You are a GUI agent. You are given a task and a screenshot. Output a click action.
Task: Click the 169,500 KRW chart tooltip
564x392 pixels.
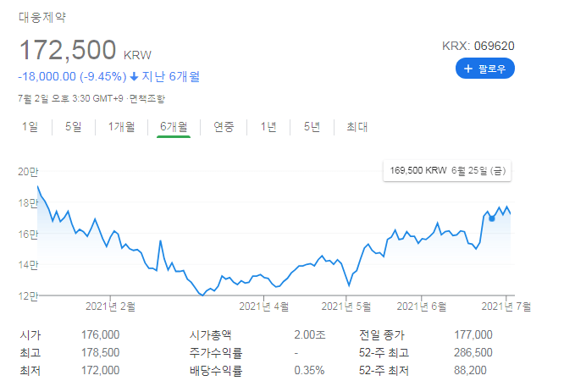pos(447,170)
